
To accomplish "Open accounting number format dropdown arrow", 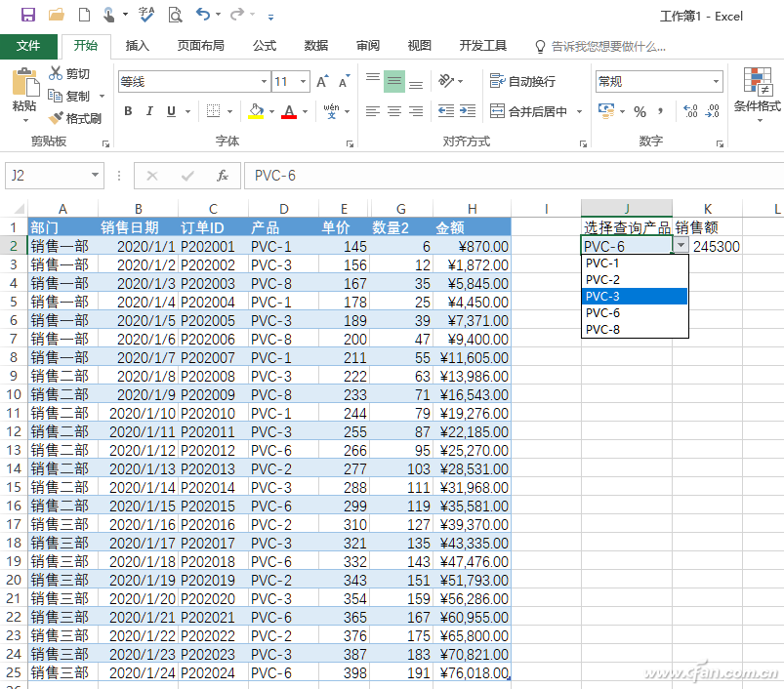I will tap(623, 111).
